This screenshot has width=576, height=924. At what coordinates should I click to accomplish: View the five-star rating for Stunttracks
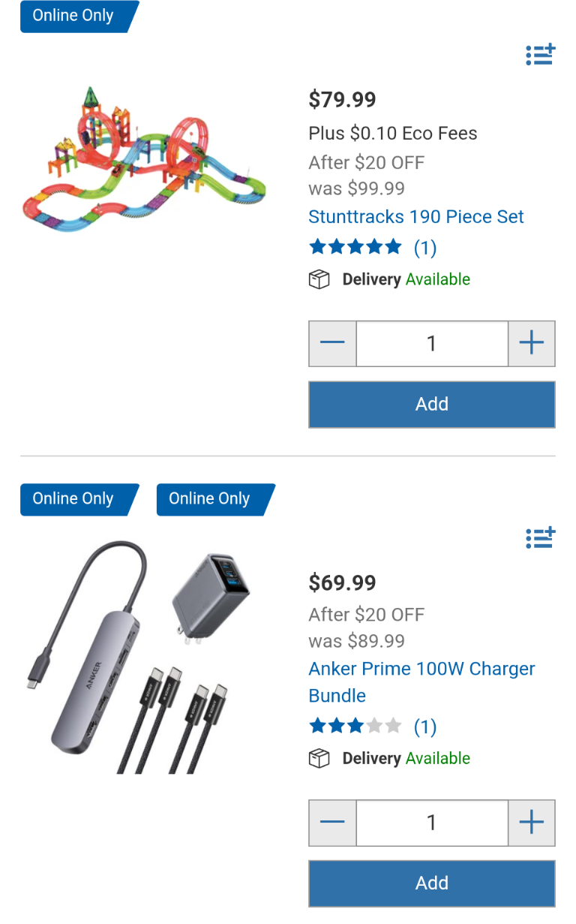(355, 247)
